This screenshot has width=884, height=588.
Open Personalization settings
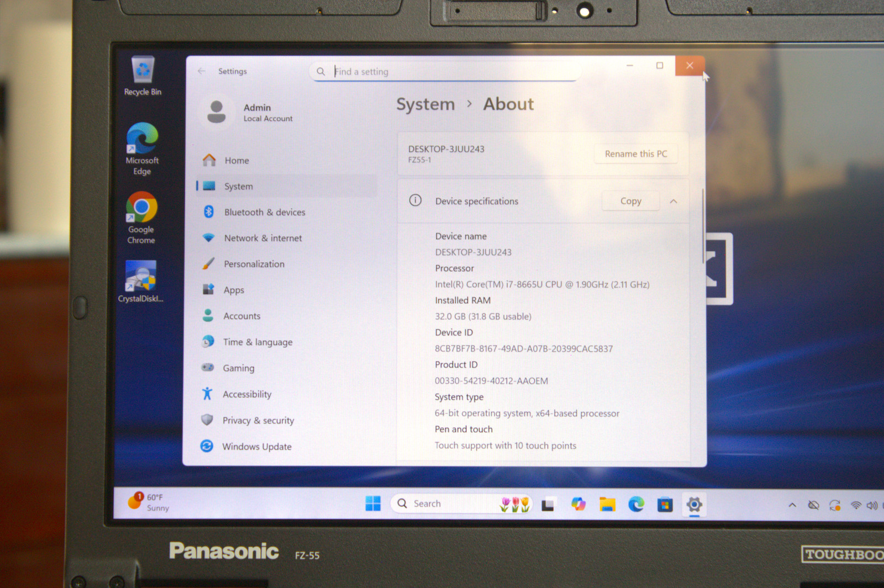tap(287, 264)
